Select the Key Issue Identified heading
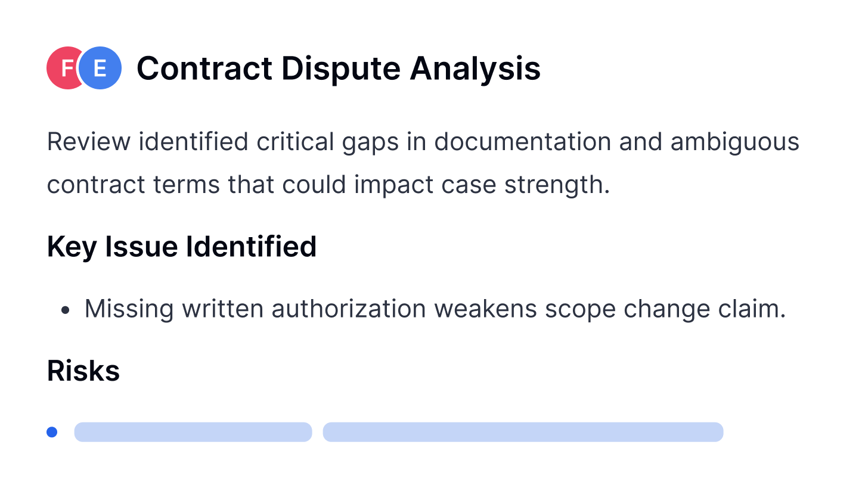This screenshot has height=504, width=862. (182, 247)
